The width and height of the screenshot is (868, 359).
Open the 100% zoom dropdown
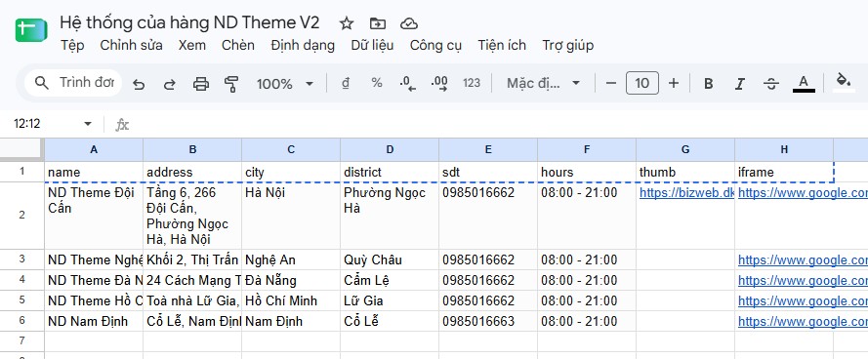[284, 84]
